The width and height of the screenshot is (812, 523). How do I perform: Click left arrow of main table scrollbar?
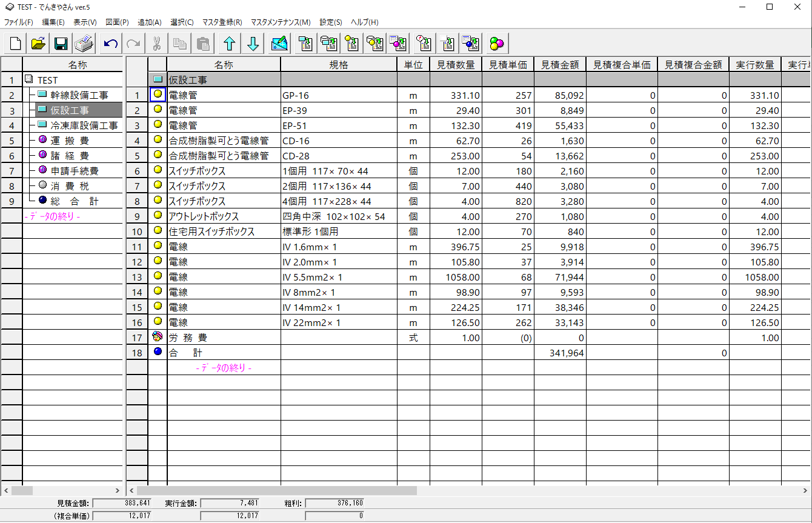pos(131,490)
